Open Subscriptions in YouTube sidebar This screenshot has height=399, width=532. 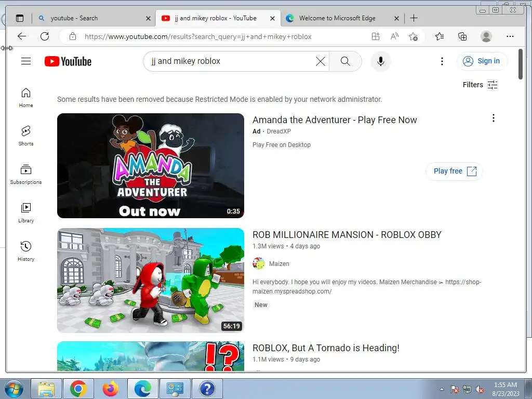pos(26,175)
